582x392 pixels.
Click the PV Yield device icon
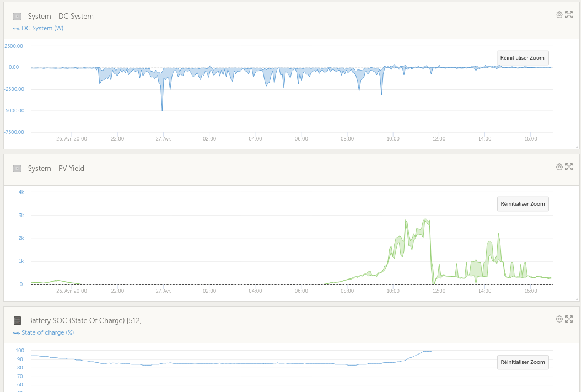17,169
